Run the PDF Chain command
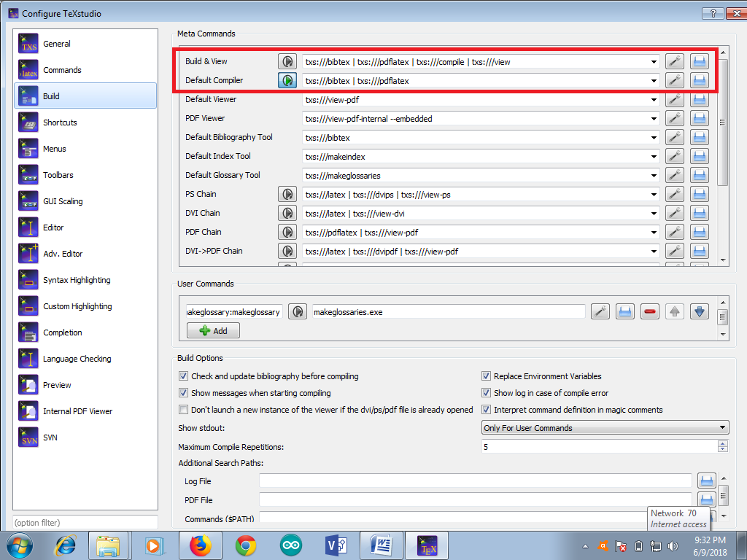Viewport: 747px width, 560px height. click(x=287, y=233)
